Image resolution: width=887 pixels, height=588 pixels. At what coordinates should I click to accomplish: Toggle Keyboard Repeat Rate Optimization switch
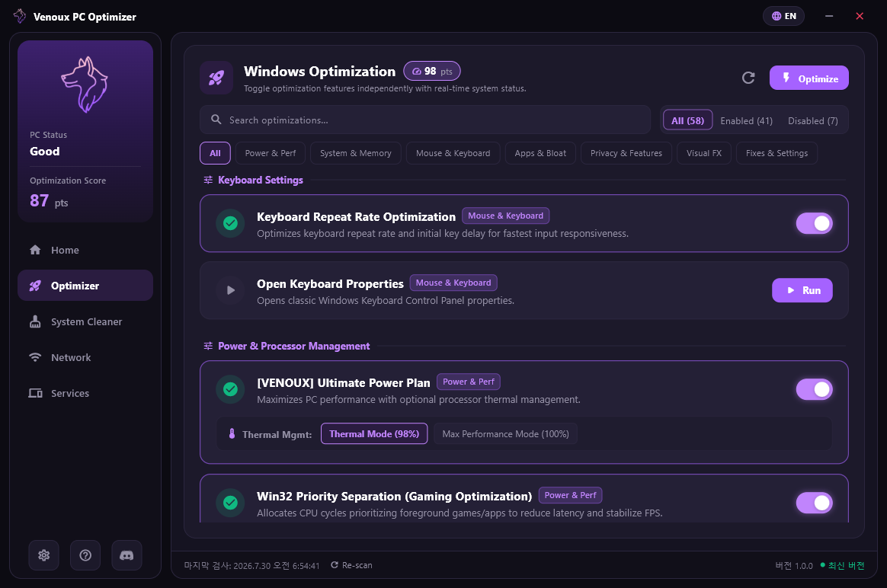coord(814,223)
